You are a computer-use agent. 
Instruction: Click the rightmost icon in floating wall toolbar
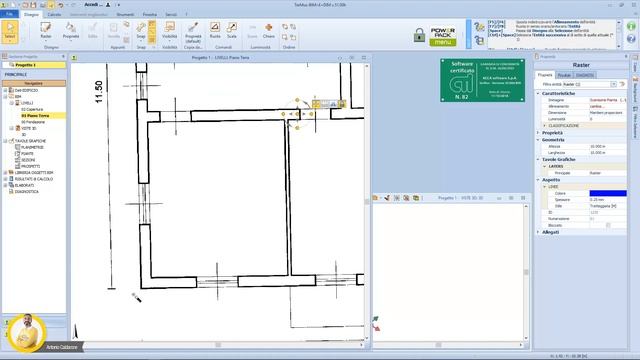(x=342, y=104)
